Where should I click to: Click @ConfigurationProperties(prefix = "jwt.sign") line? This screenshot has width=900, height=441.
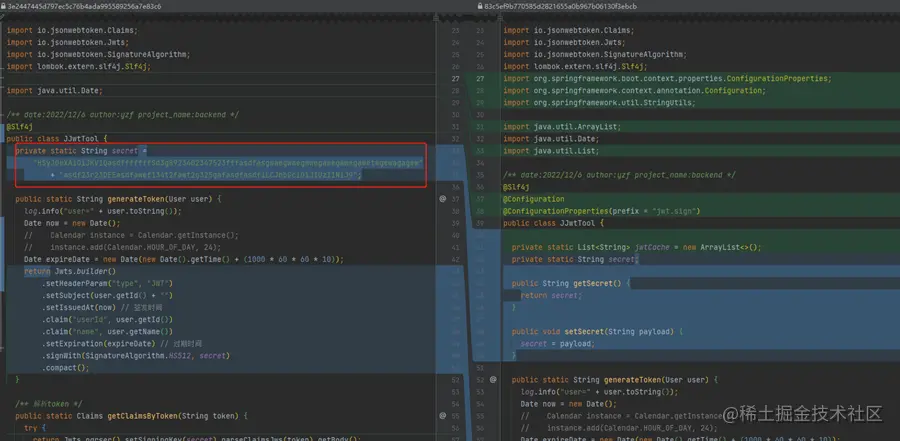pyautogui.click(x=602, y=211)
